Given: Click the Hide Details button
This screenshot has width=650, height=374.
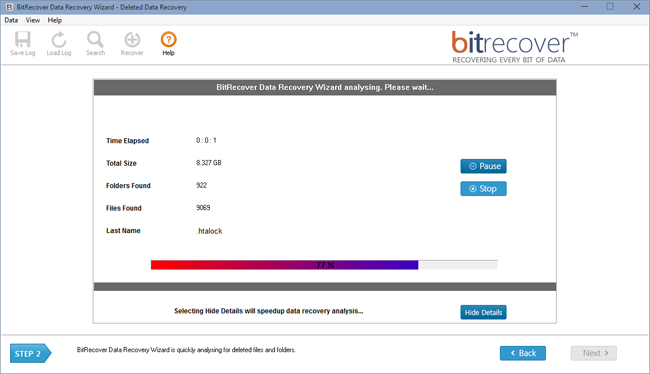Looking at the screenshot, I should tap(483, 312).
